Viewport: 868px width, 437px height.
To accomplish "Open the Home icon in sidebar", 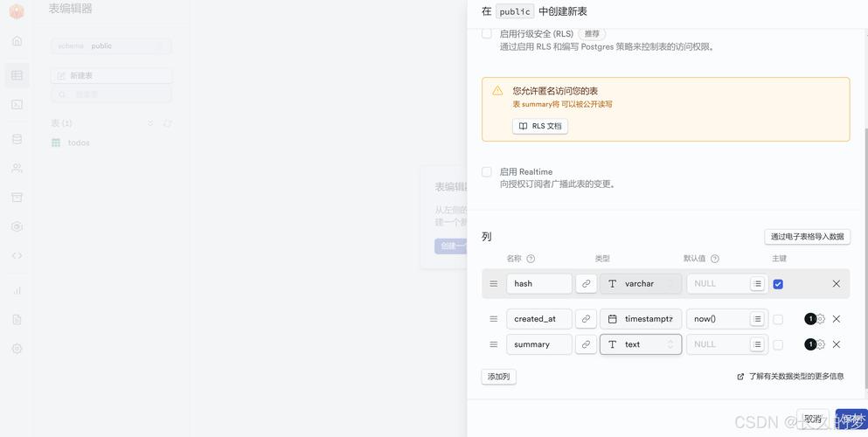I will [x=17, y=41].
